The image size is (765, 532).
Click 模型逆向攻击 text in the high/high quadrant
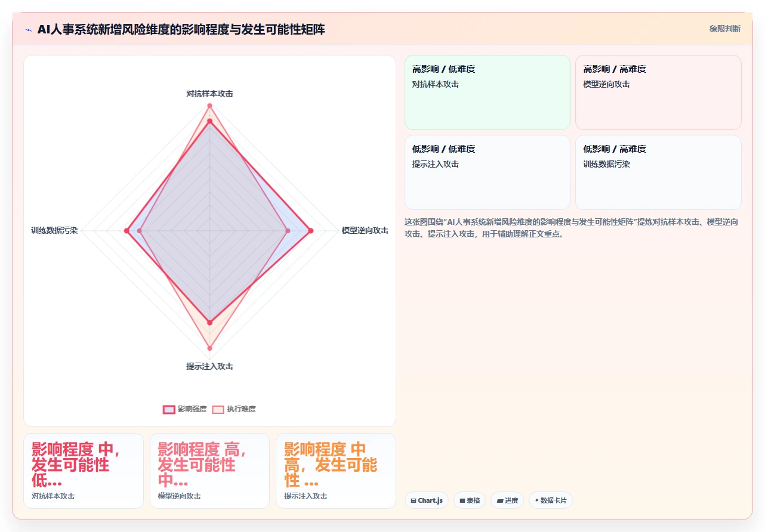606,84
